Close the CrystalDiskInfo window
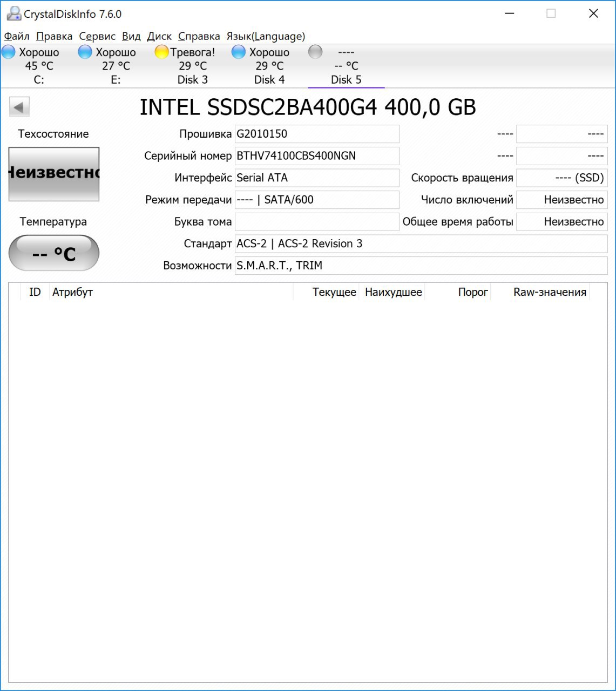 [x=593, y=13]
